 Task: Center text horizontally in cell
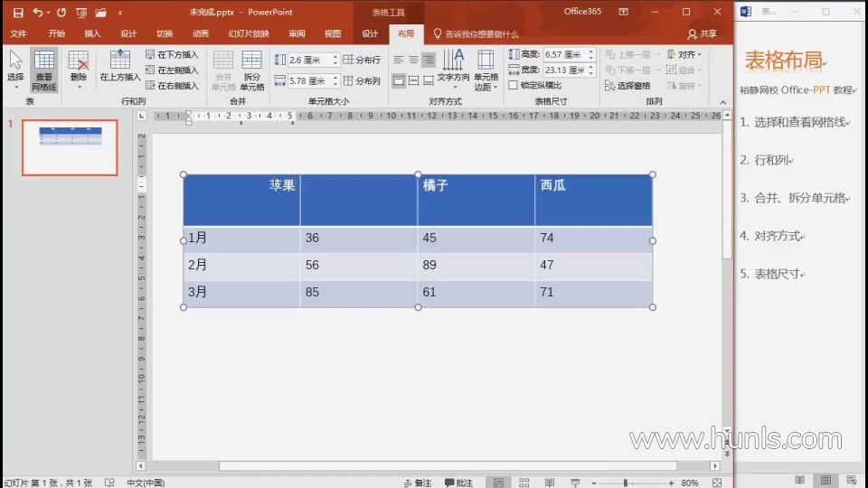click(x=413, y=60)
